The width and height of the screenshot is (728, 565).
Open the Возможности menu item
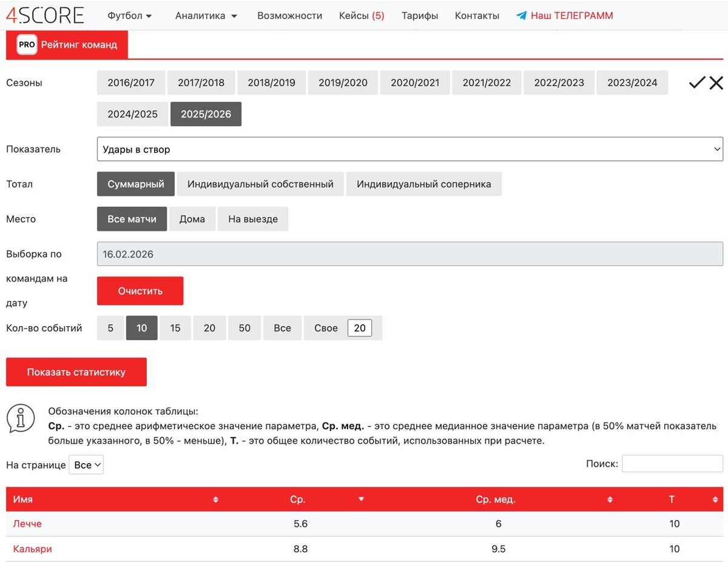[289, 16]
